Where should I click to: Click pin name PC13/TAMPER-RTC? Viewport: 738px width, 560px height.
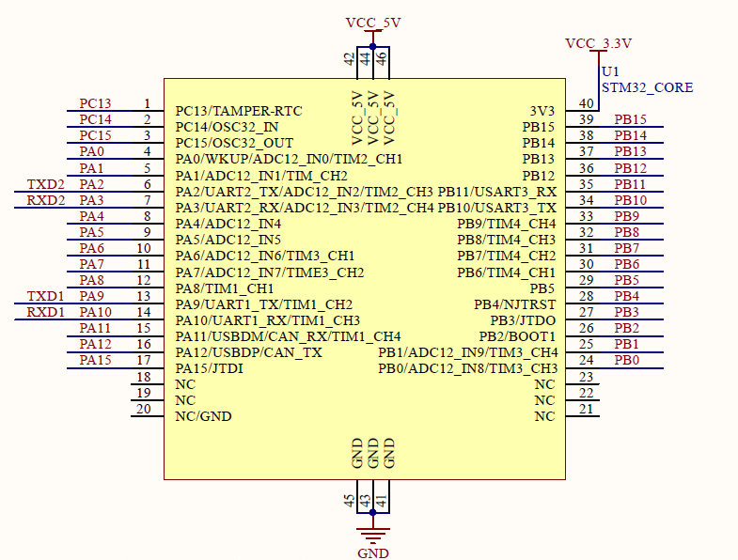(x=239, y=111)
